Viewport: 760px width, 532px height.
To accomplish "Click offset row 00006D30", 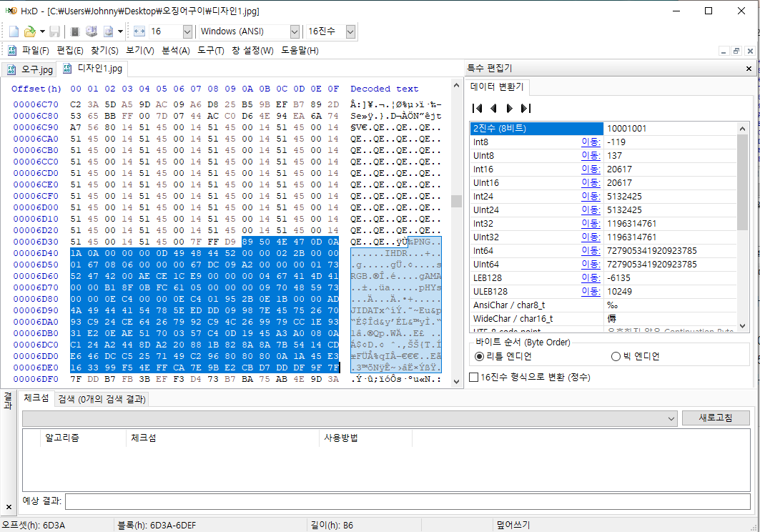I will click(35, 242).
